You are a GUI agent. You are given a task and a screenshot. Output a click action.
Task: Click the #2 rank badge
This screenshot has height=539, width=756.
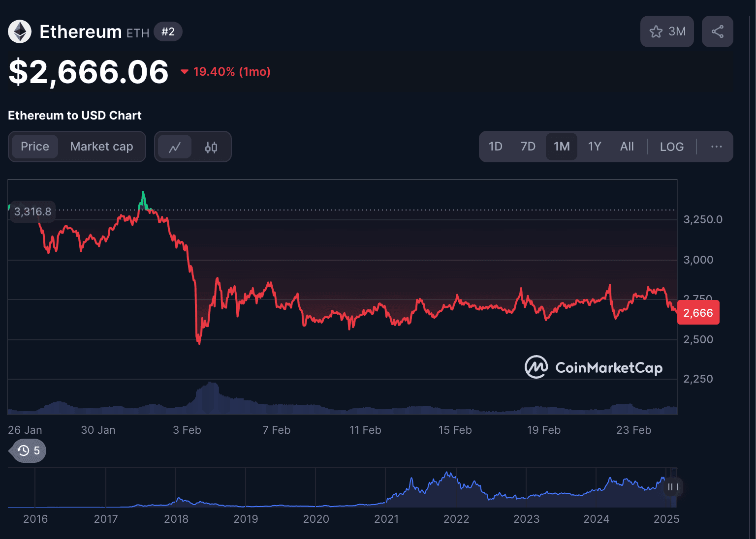(x=168, y=32)
